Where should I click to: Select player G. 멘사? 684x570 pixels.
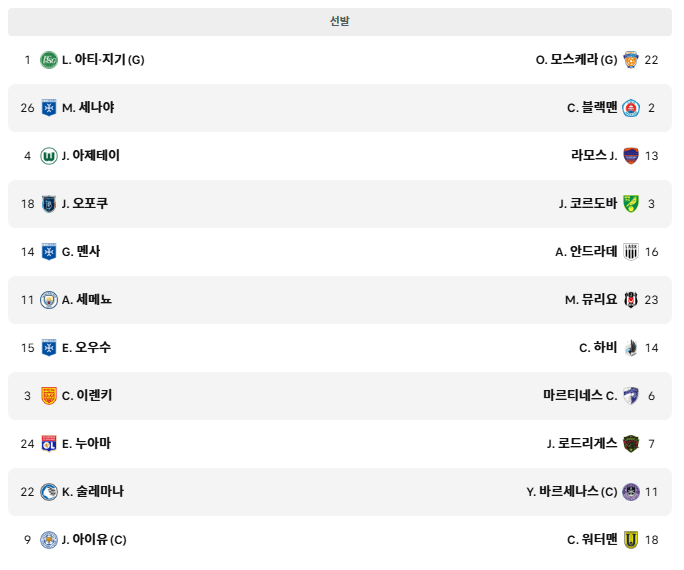coord(81,251)
